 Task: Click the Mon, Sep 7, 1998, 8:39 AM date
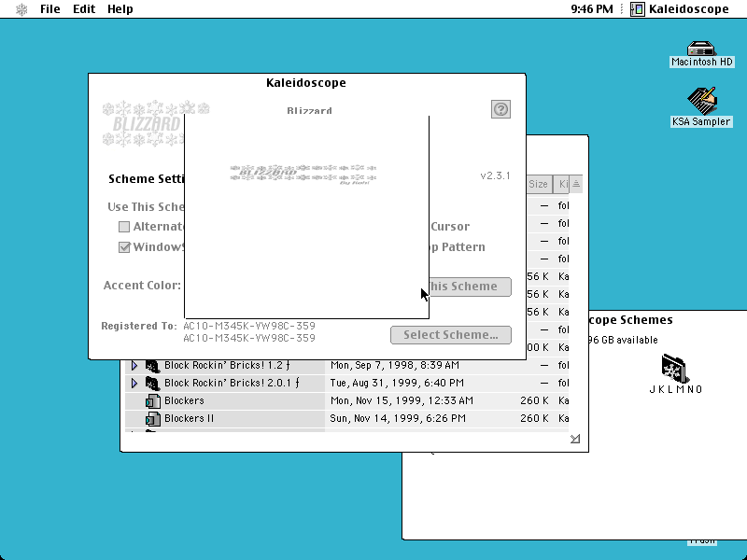(395, 365)
